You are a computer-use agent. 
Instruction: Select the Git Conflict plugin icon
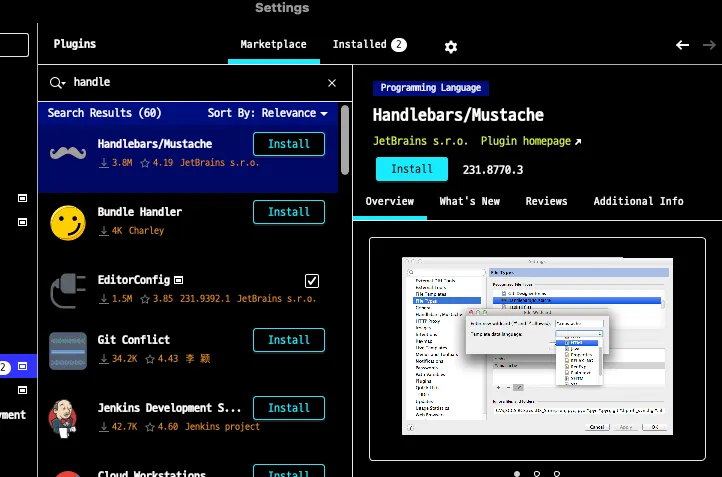click(x=68, y=349)
